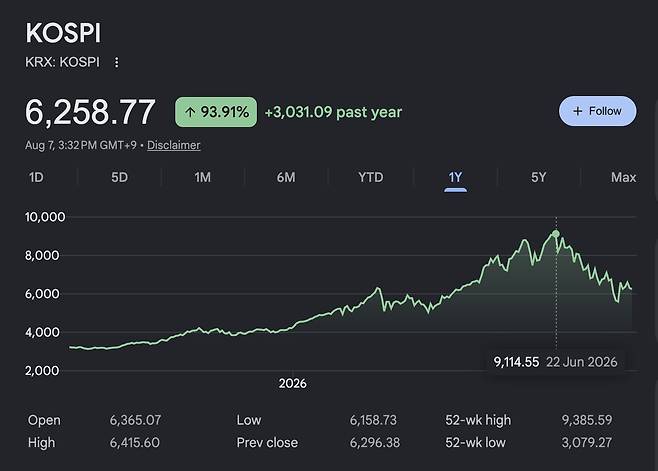Open the Disclaimer link
Image resolution: width=658 pixels, height=471 pixels.
pos(174,145)
